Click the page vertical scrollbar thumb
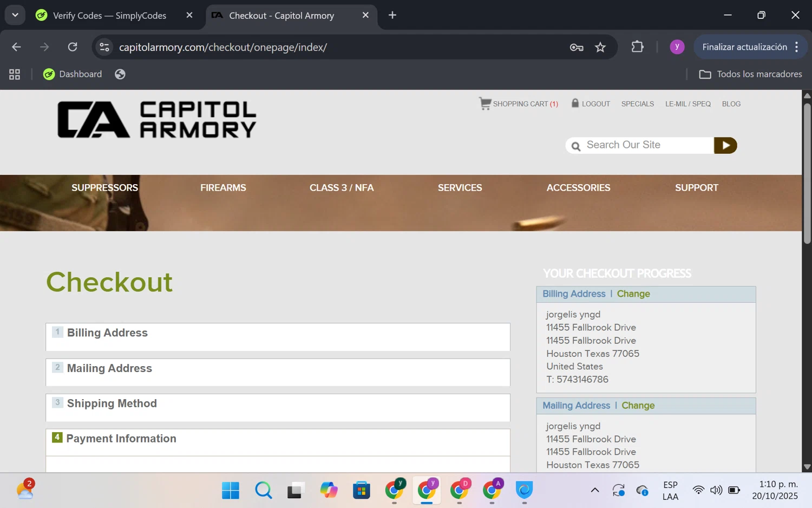812x508 pixels. (x=807, y=172)
